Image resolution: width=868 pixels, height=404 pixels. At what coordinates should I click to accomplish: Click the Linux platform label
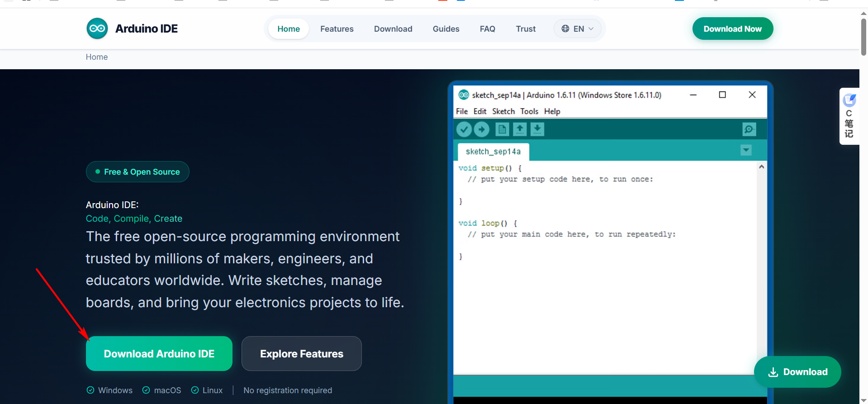[x=213, y=390]
